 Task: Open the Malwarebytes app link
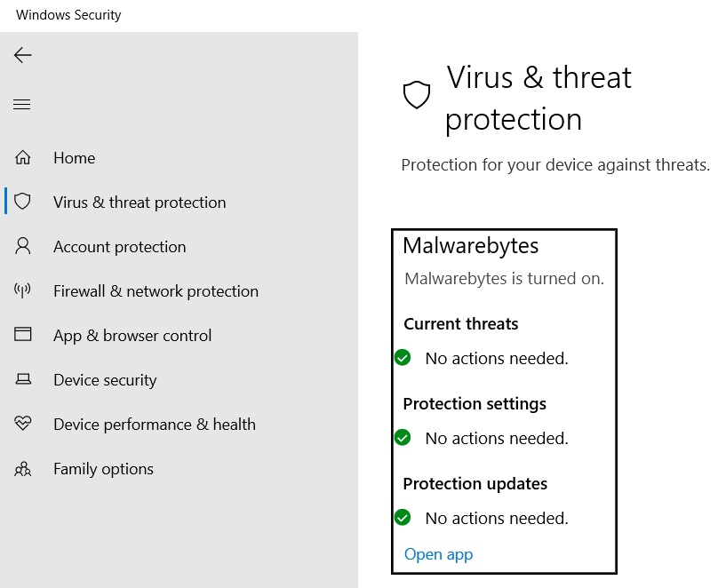(x=438, y=554)
